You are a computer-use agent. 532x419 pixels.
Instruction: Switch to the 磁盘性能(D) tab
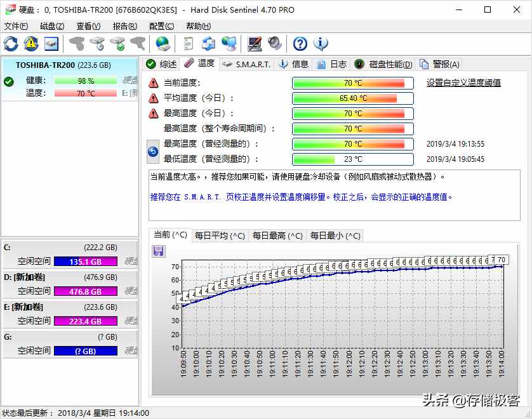pyautogui.click(x=383, y=64)
